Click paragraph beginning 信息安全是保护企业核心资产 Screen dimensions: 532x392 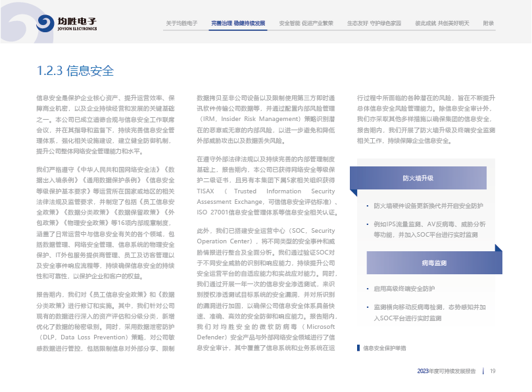pyautogui.click(x=105, y=124)
